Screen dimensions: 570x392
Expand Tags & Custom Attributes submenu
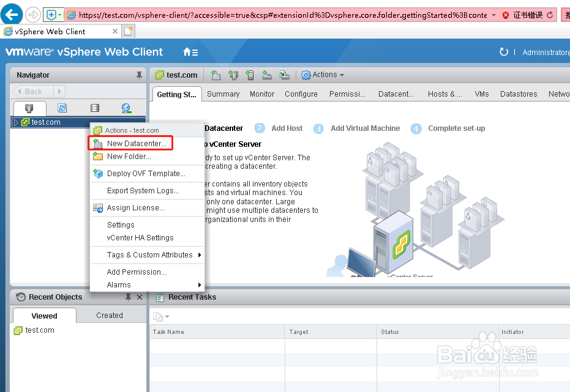point(200,255)
